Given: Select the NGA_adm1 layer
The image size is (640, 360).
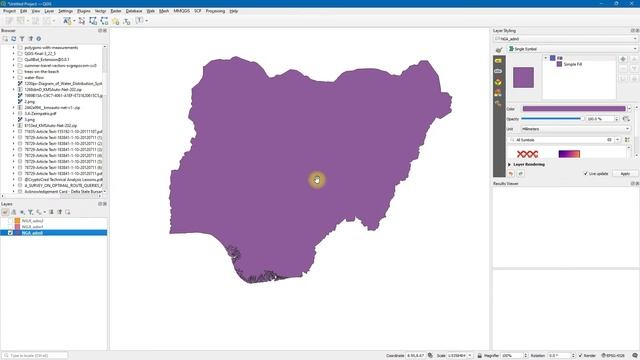Looking at the screenshot, I should (x=32, y=227).
